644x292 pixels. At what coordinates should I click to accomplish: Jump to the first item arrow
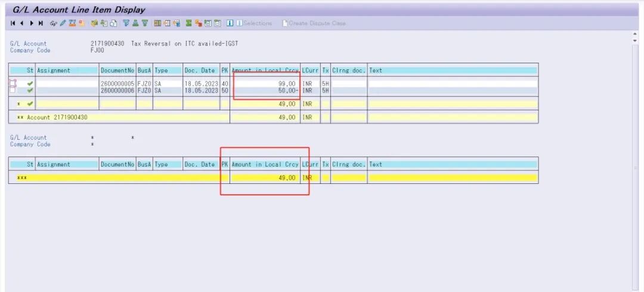coord(13,23)
